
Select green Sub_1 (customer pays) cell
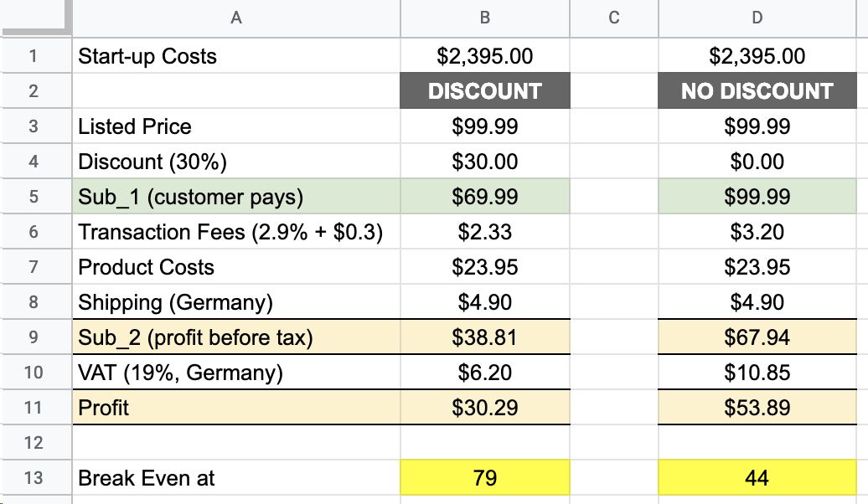tap(235, 197)
